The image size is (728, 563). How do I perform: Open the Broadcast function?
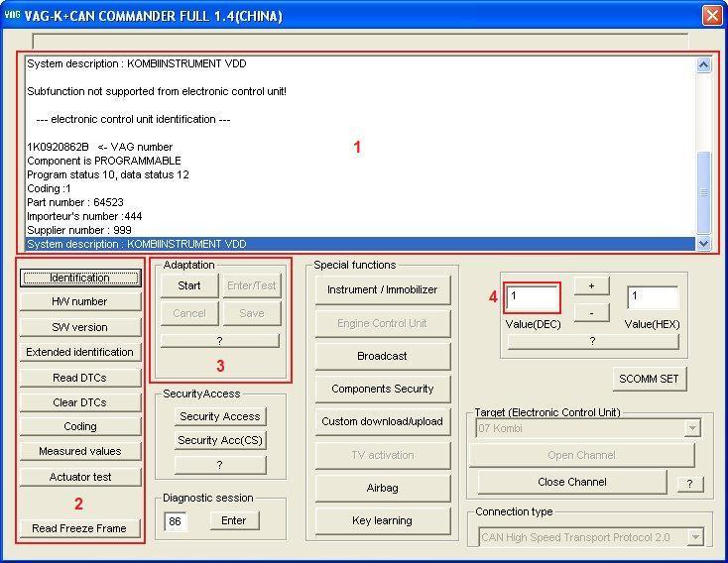tap(383, 356)
